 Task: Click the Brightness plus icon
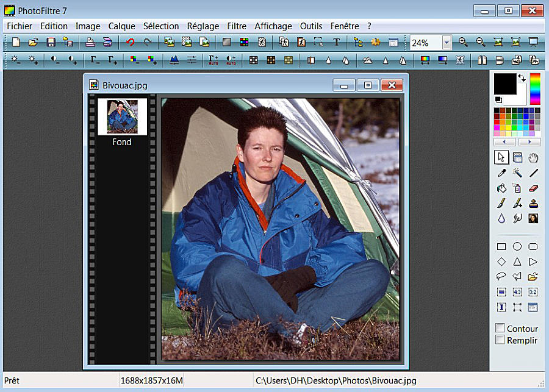pos(34,60)
